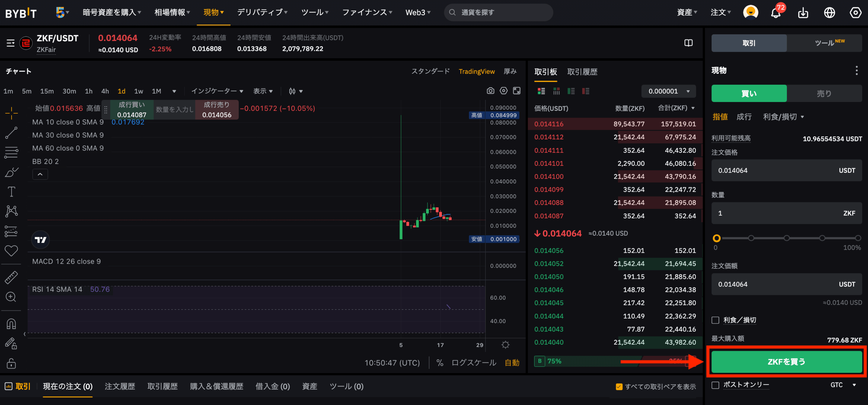Click the 50% point on quantity slider
The height and width of the screenshot is (405, 868).
click(787, 238)
